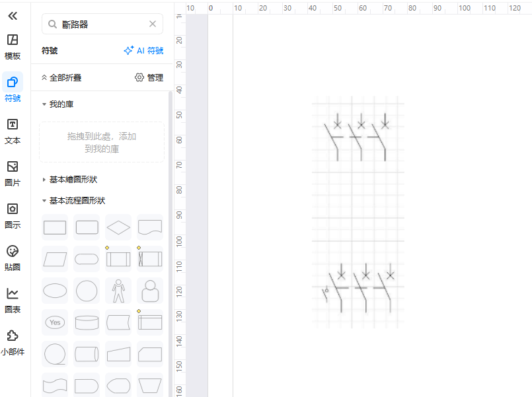The height and width of the screenshot is (397, 532).
Task: Collapse the left sidebar with double chevron
Action: point(13,16)
